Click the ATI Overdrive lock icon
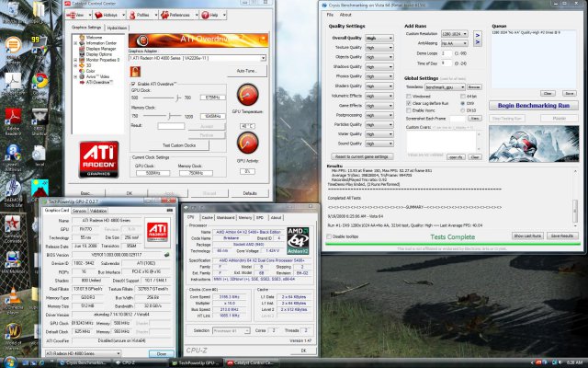The height and width of the screenshot is (368, 588). point(135,72)
